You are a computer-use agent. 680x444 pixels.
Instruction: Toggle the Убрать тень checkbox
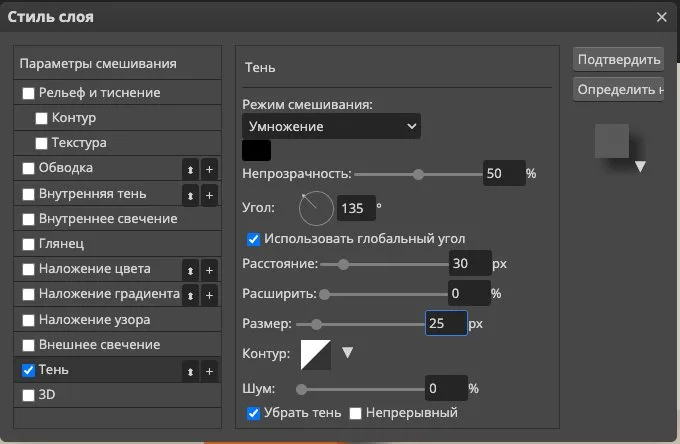point(253,414)
